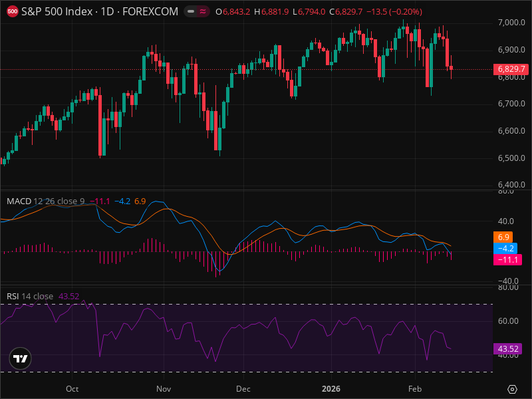532x399 pixels.
Task: Click the Feb label on time axis
Action: [x=414, y=389]
